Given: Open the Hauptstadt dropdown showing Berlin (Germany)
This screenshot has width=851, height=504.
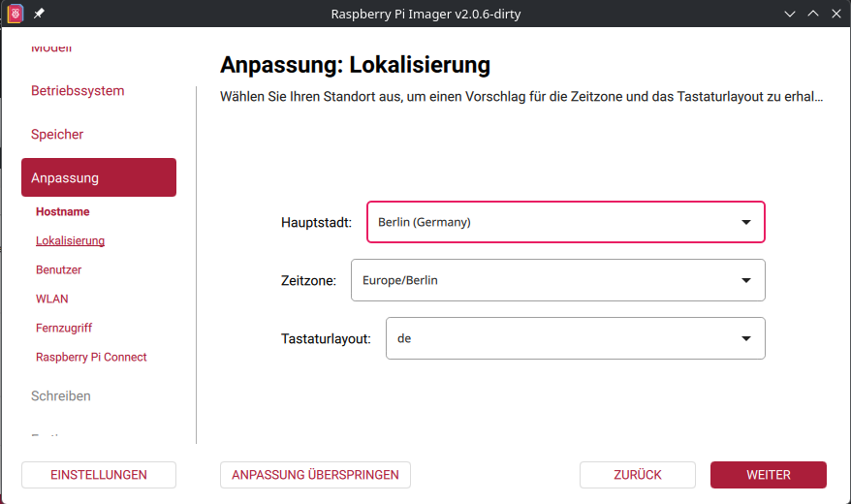Looking at the screenshot, I should point(565,222).
